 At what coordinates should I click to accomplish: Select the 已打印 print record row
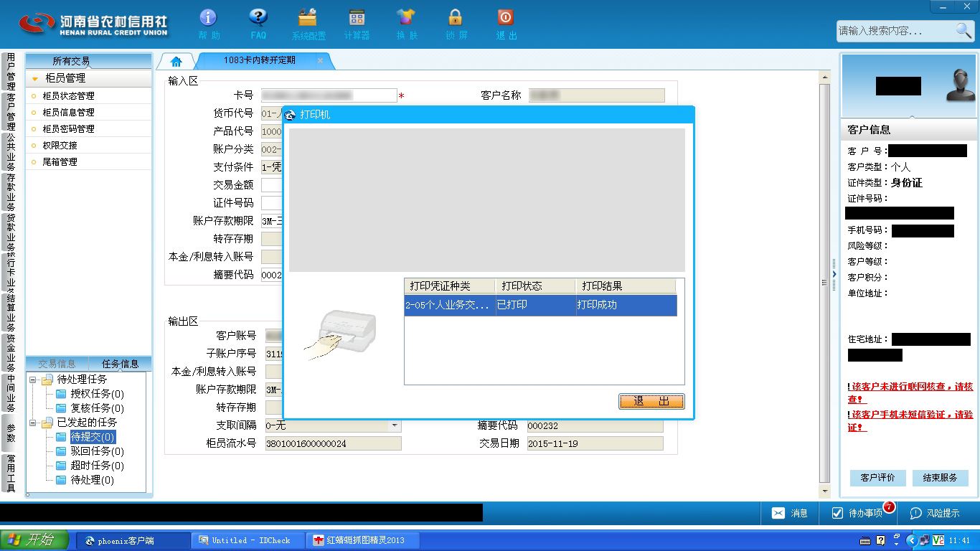(x=540, y=305)
